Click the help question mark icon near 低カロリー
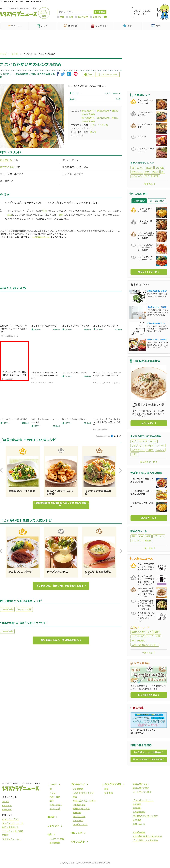170x868 pixels. [x=105, y=17]
